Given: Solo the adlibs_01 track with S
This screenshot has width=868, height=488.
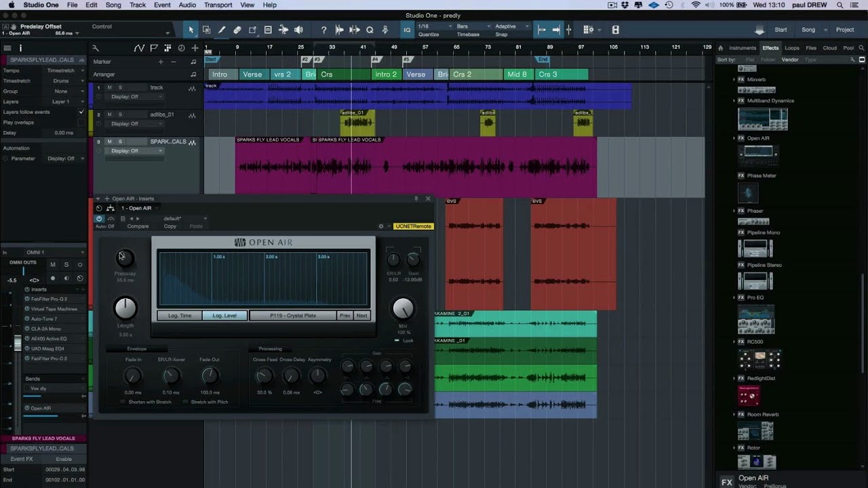Looking at the screenshot, I should (120, 115).
